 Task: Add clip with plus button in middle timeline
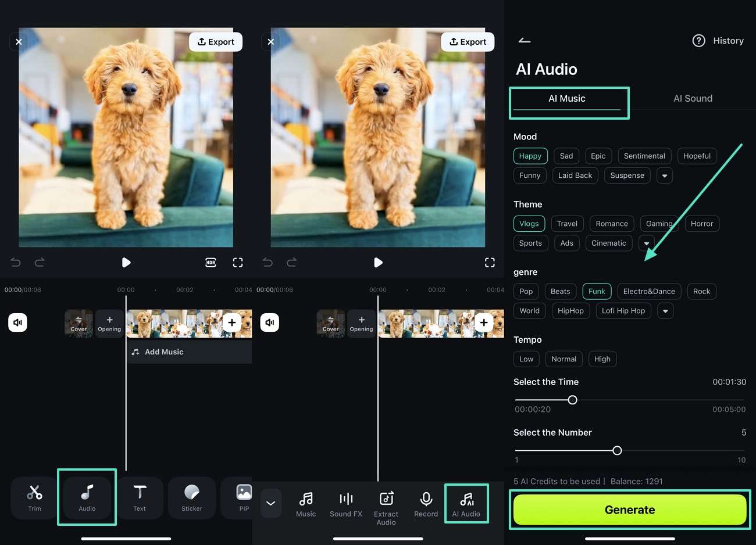pos(484,322)
